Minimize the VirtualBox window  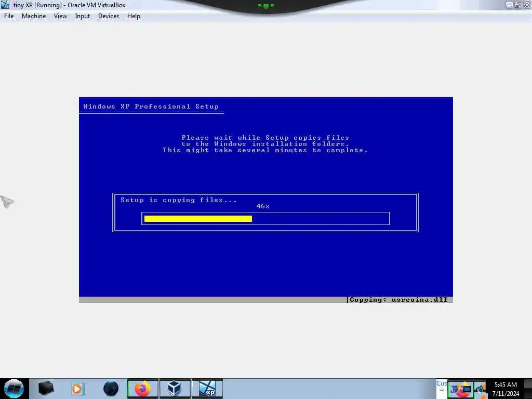509,5
